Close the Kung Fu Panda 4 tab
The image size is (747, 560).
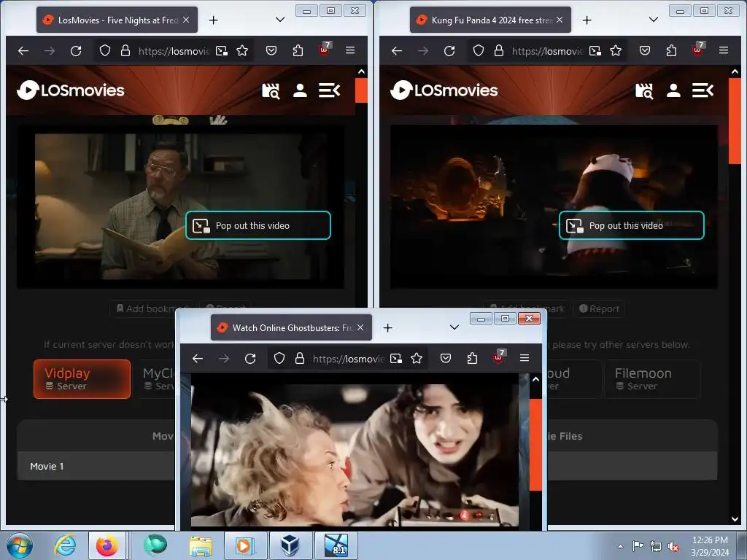pos(560,20)
